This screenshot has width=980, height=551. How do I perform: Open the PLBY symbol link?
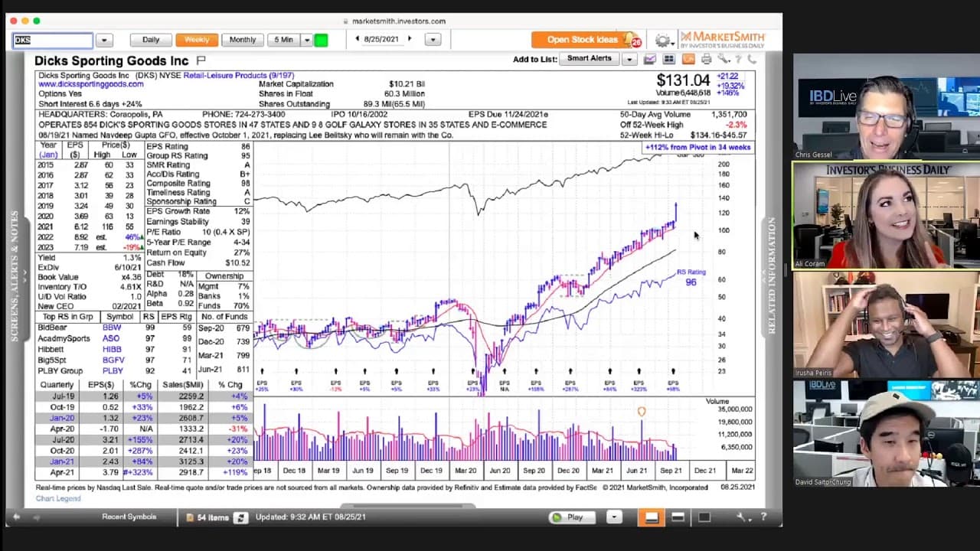point(113,370)
